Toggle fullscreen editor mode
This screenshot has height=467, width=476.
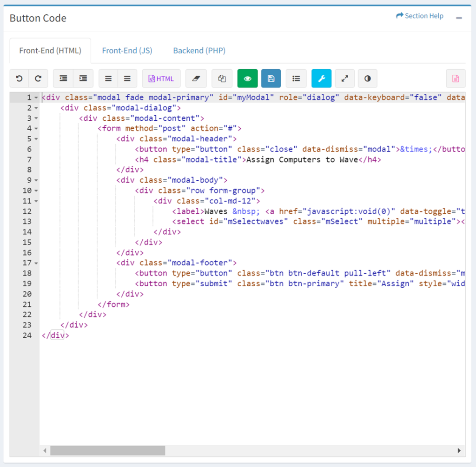344,78
